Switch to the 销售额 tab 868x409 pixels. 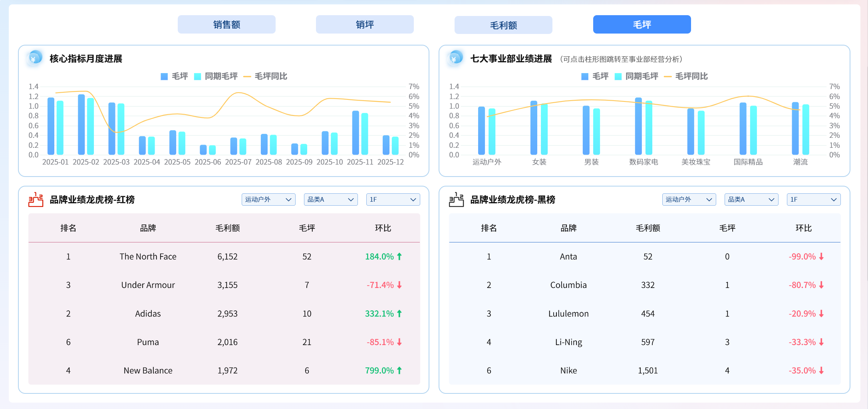226,24
